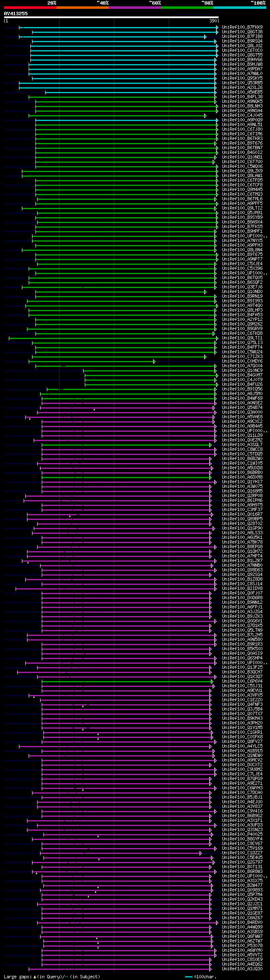Select the UniRef100_C4J045 label
This screenshot has height=980, width=270.
(x=242, y=116)
